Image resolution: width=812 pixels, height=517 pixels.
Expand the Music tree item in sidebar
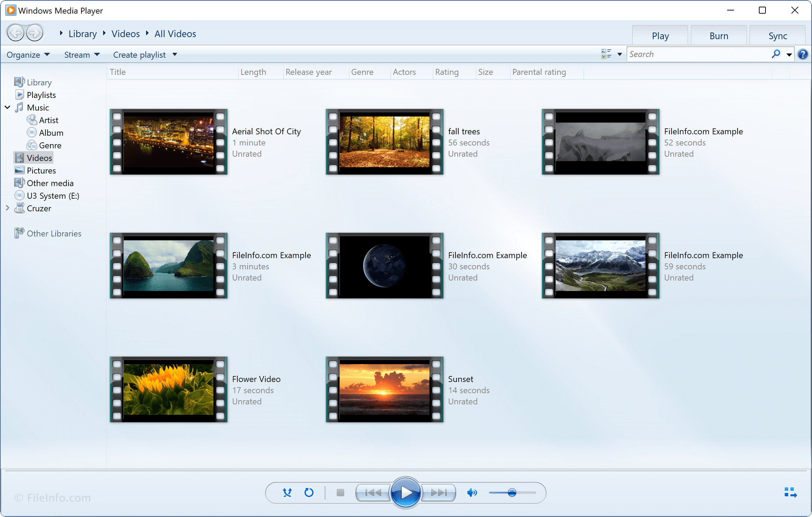(7, 108)
